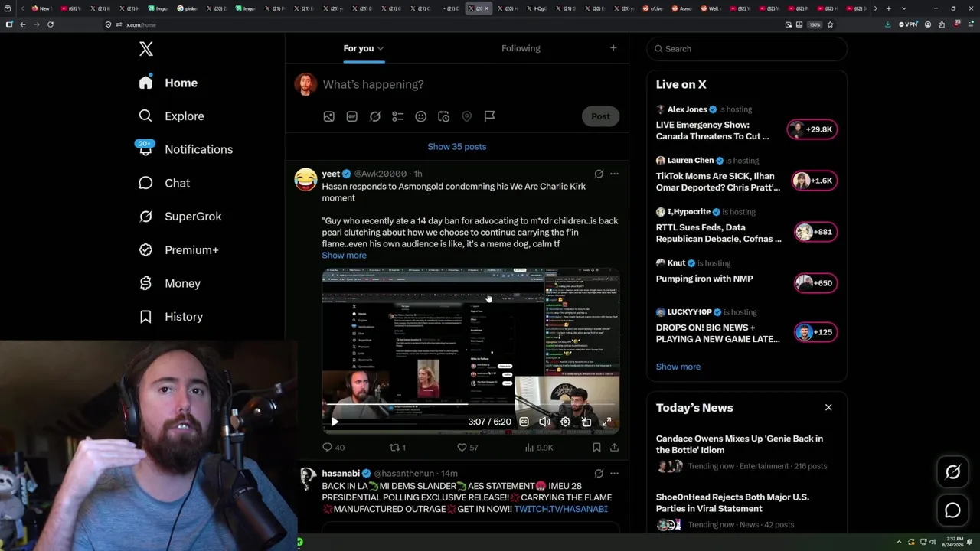Open the floating chat messages button
Screen dimensions: 980x551
pos(952,510)
